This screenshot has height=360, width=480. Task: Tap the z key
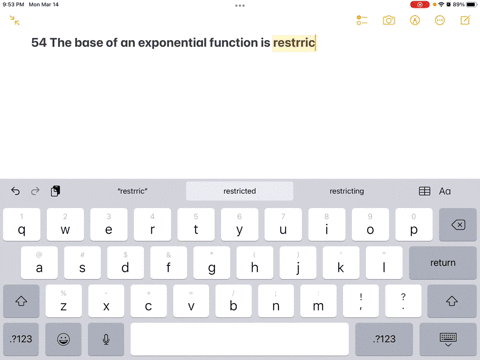64,301
